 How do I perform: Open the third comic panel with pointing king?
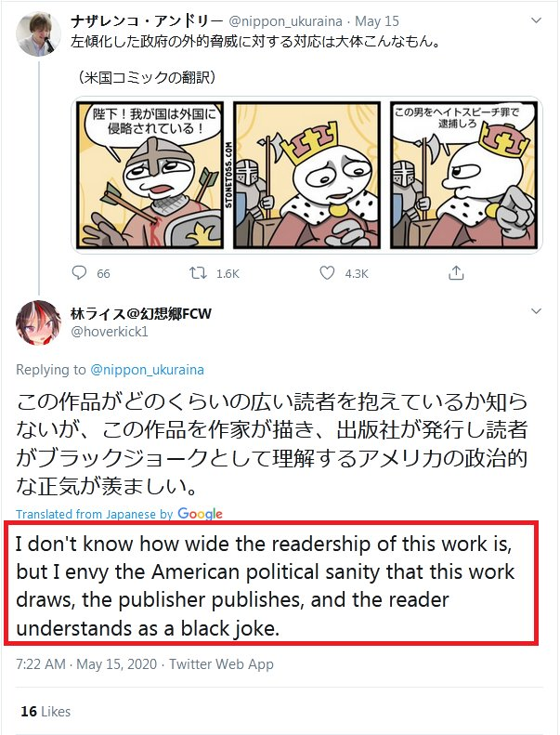[463, 176]
